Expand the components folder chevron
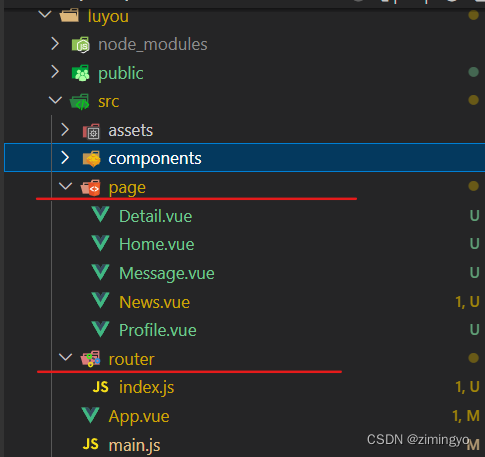485x457 pixels. tap(65, 158)
